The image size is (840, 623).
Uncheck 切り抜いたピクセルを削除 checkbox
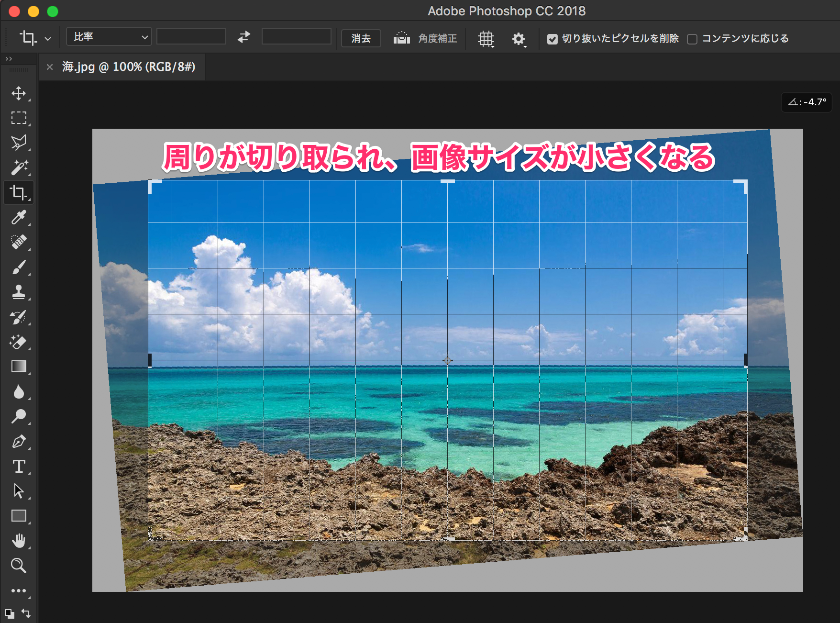553,39
